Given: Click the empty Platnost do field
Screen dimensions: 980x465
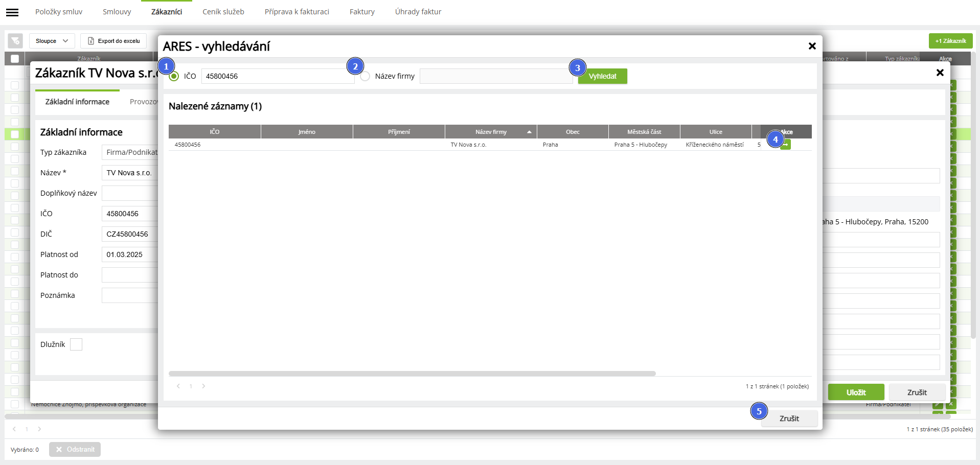Looking at the screenshot, I should [130, 275].
